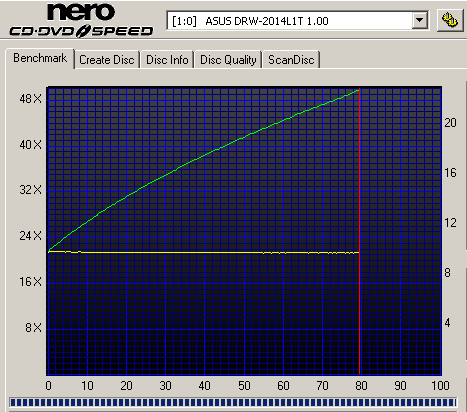Open the options tools icon
This screenshot has width=467, height=412.
coord(450,20)
